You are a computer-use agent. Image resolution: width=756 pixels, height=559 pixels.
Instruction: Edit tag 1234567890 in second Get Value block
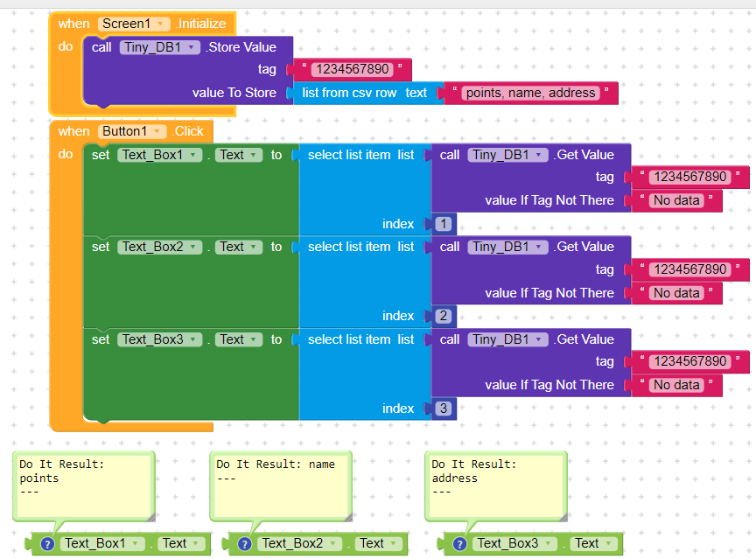click(690, 269)
